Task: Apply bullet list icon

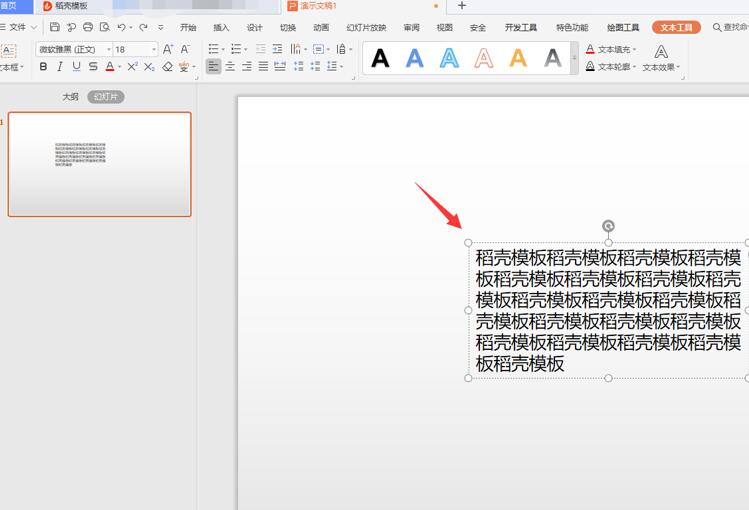Action: tap(214, 49)
